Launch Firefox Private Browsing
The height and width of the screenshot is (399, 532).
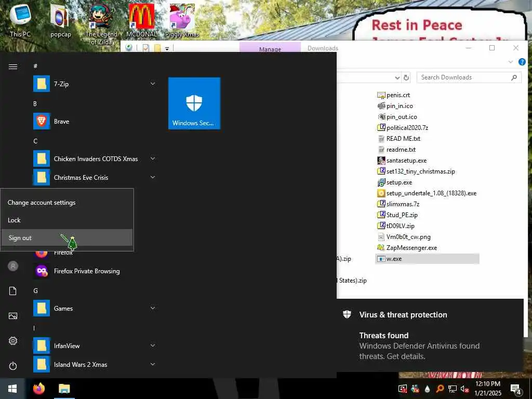click(x=95, y=271)
